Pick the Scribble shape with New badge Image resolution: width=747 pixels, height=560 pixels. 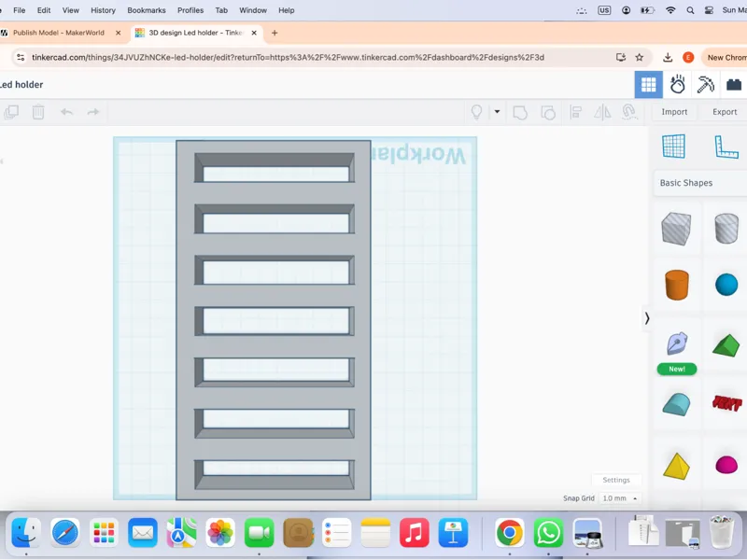click(676, 343)
